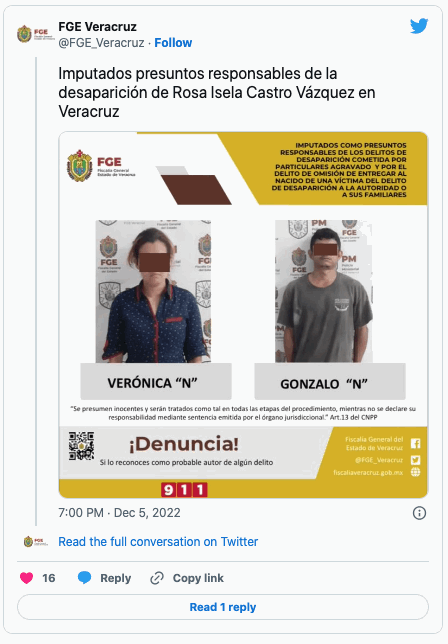448x644 pixels.
Task: Click the Twitter bird logo
Action: pos(419,26)
